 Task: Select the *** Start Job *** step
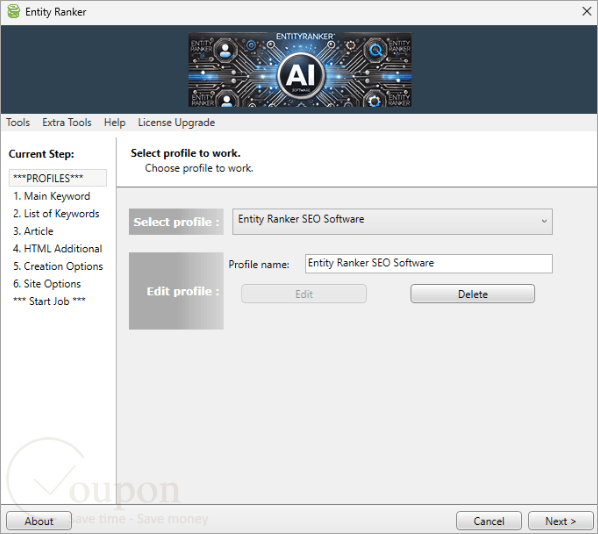(x=49, y=301)
